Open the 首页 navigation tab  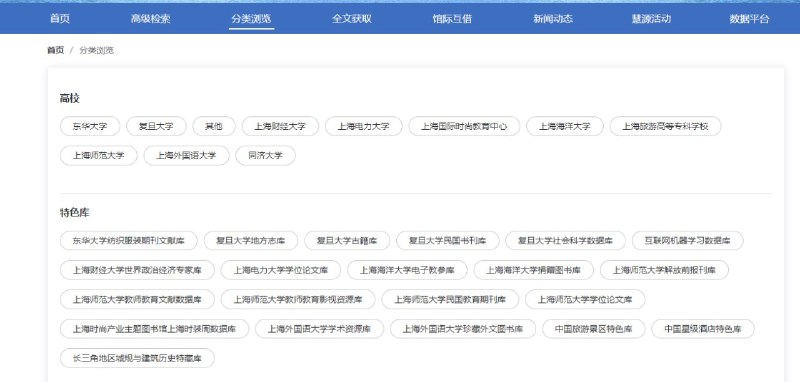point(60,19)
